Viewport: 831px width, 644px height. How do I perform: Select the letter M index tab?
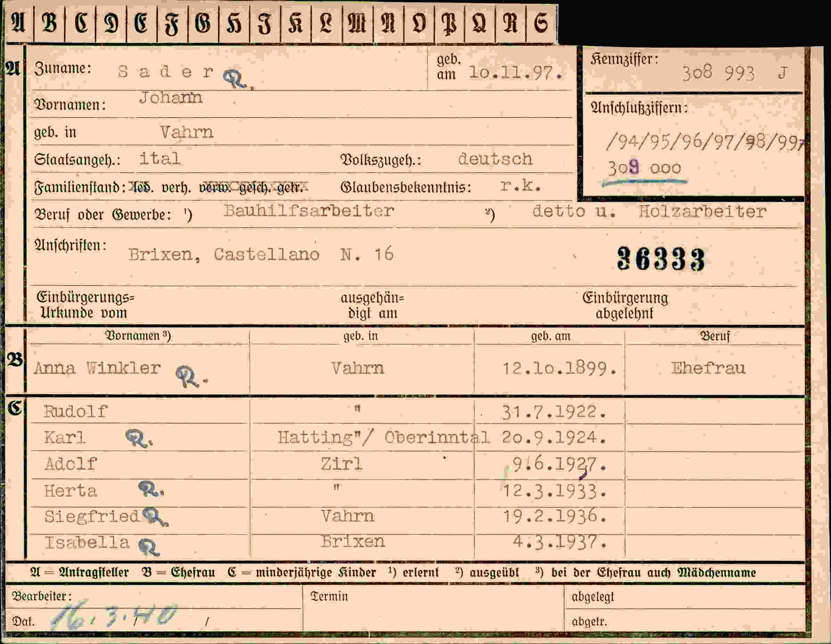click(358, 24)
